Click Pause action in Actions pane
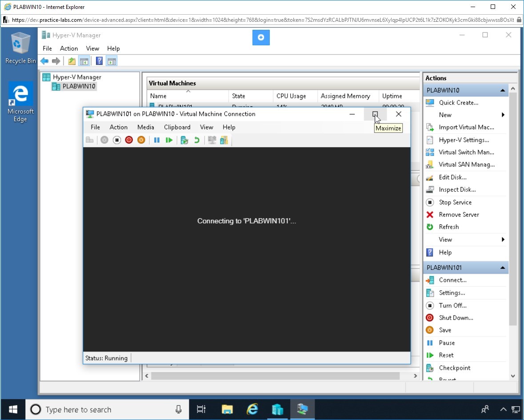The width and height of the screenshot is (524, 420). click(x=447, y=343)
